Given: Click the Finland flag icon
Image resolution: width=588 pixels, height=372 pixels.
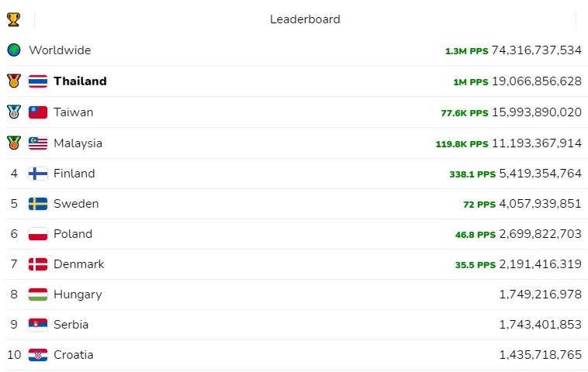Looking at the screenshot, I should [x=38, y=174].
